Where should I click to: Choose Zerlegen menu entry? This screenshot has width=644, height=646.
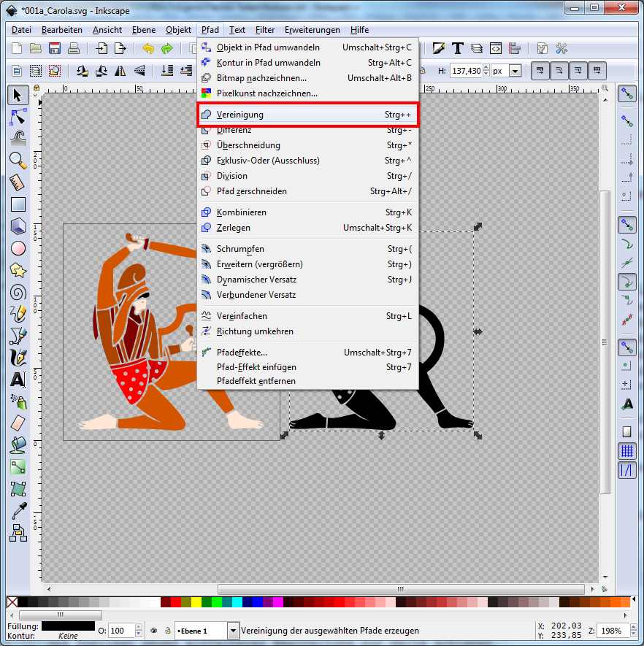tap(308, 228)
